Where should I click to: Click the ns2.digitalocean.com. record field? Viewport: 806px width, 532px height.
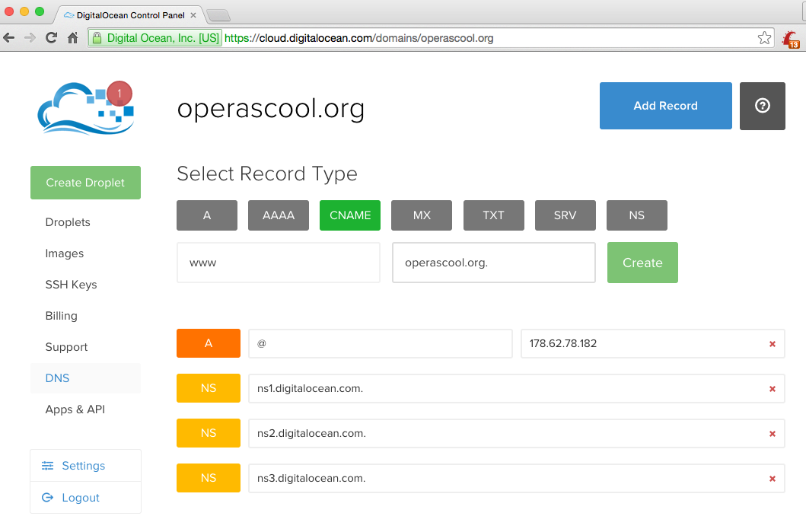(517, 433)
